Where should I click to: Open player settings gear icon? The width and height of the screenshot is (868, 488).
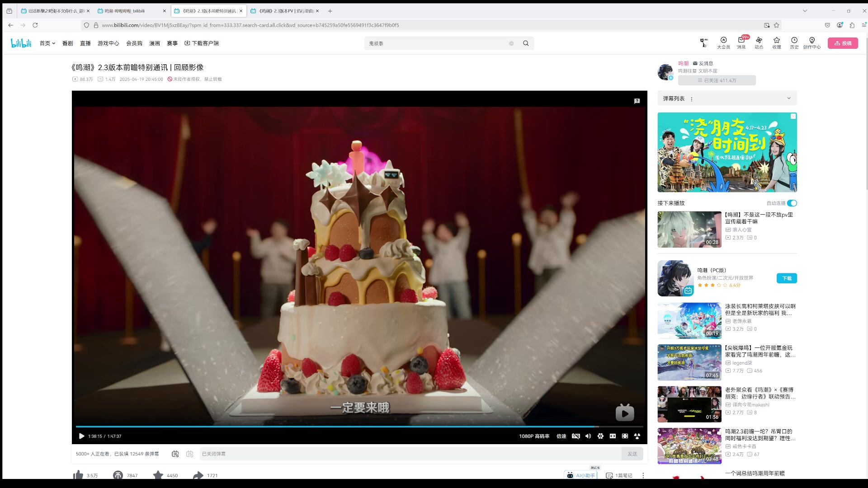(x=600, y=436)
